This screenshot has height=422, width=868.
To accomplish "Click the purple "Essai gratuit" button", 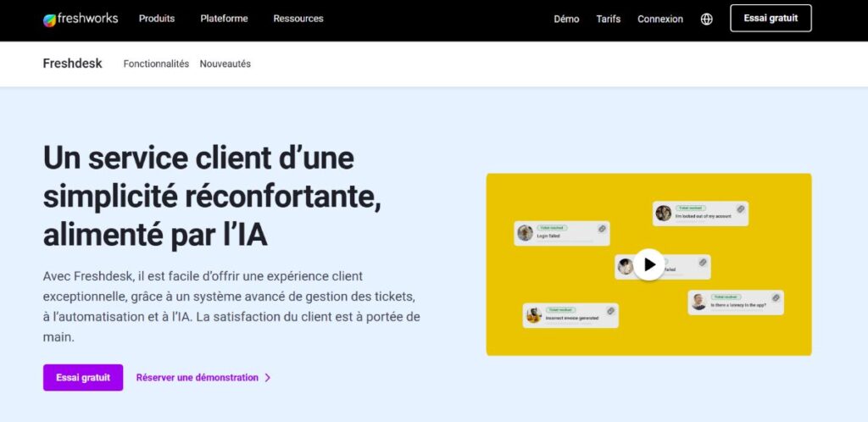I will point(83,378).
